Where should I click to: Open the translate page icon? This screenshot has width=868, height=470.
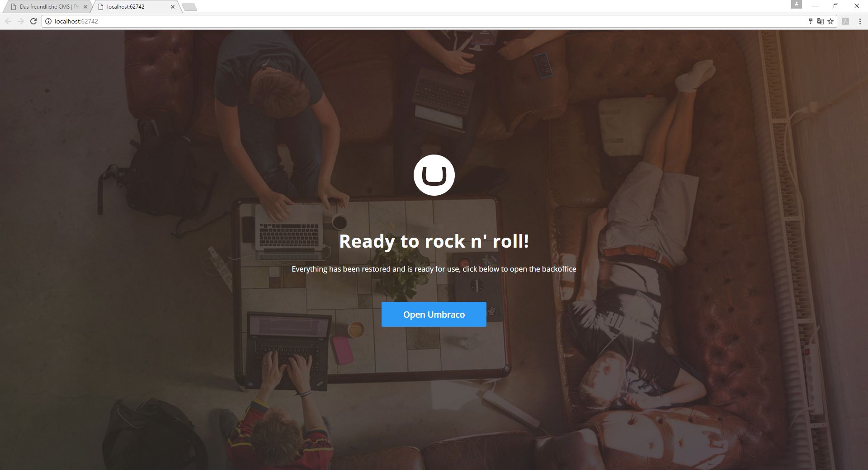tap(820, 21)
